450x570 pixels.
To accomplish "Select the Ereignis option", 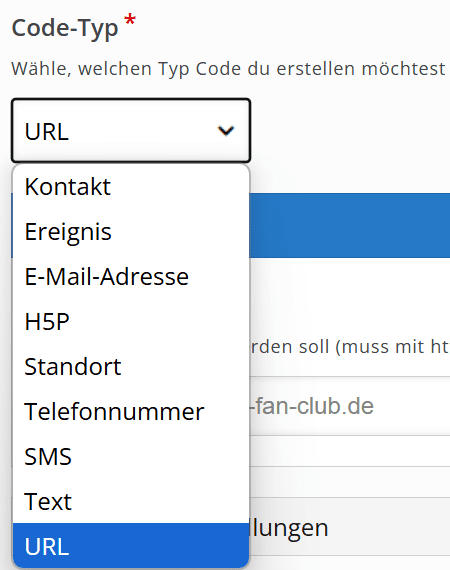I will (131, 232).
